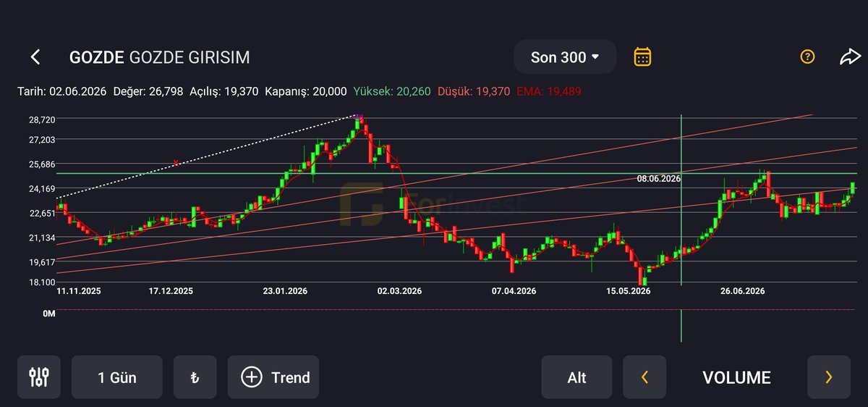The image size is (868, 407).
Task: Select the 26.06.2026 date axis label
Action: (742, 291)
